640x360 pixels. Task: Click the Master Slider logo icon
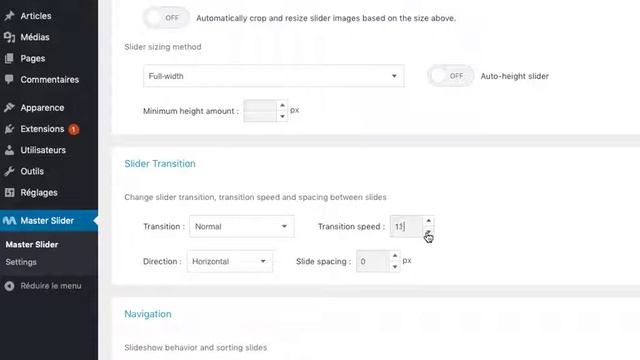coord(9,221)
